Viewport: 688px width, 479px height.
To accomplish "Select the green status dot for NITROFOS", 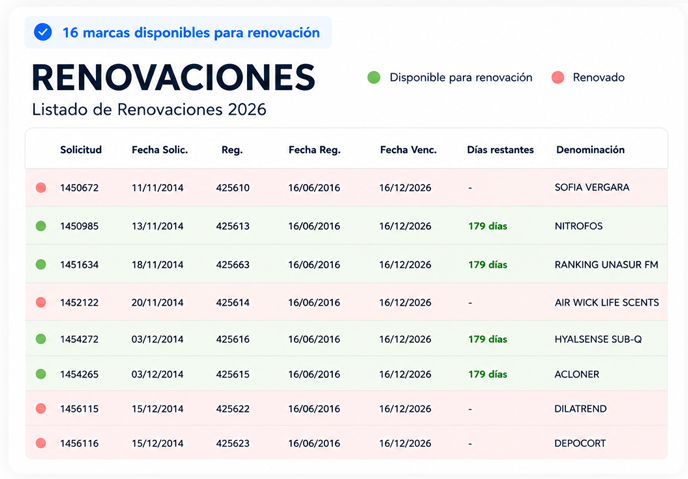I will 41,226.
